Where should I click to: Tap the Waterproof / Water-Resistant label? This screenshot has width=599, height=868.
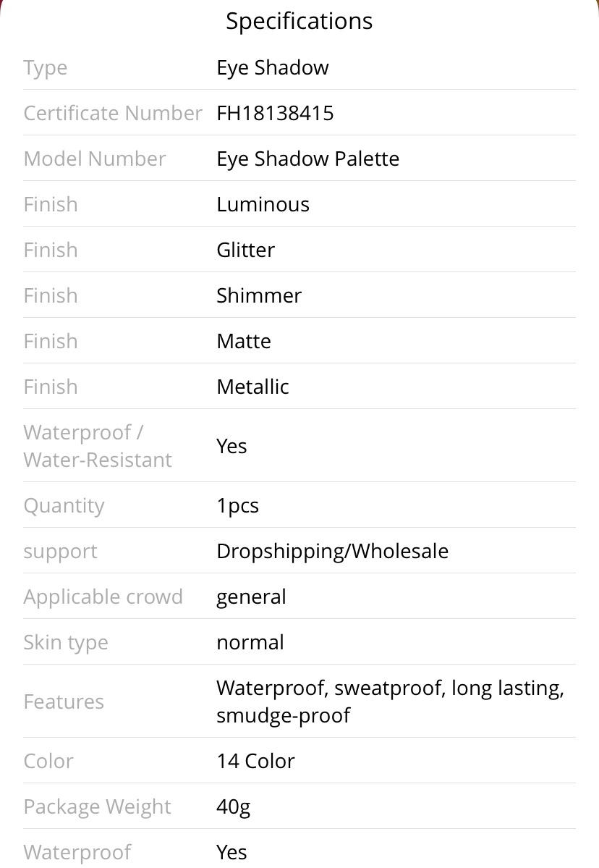coord(98,446)
